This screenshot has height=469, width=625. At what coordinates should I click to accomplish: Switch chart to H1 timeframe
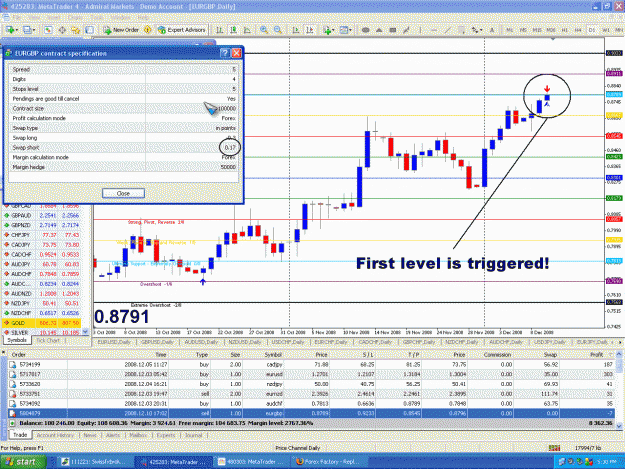pyautogui.click(x=564, y=30)
